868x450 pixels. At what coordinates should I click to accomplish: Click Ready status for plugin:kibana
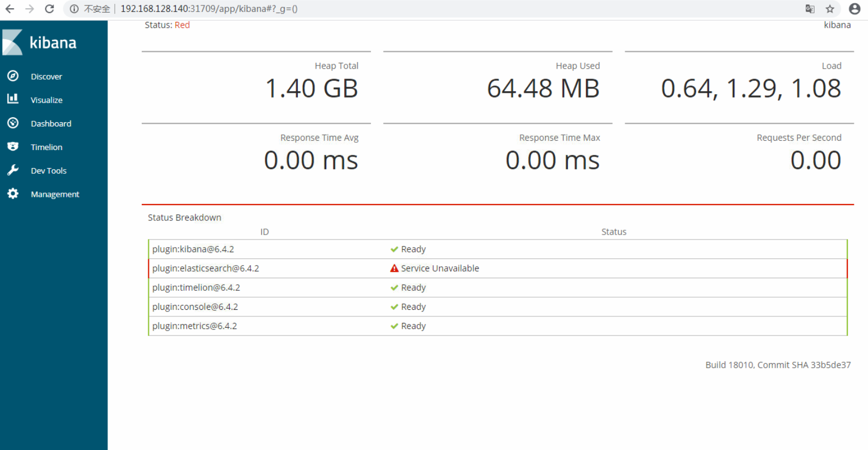pos(413,249)
